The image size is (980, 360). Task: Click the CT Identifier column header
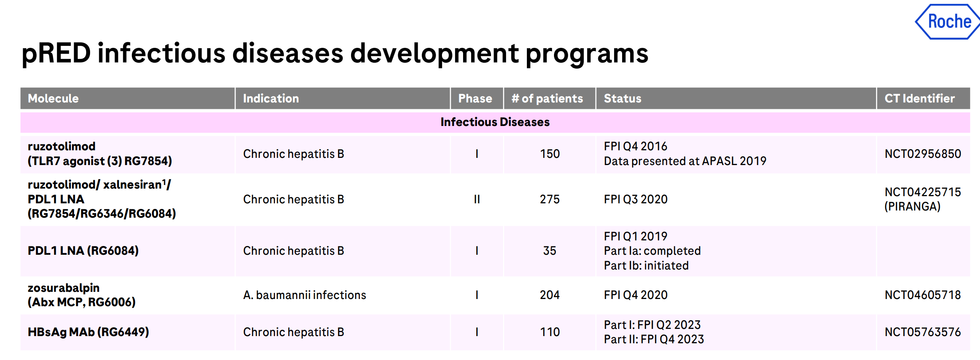click(x=919, y=98)
